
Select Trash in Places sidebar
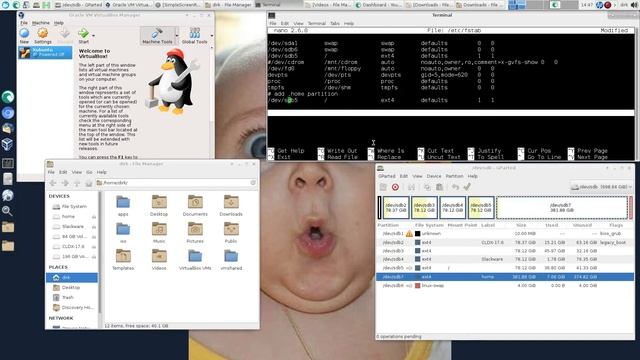[x=72, y=298]
